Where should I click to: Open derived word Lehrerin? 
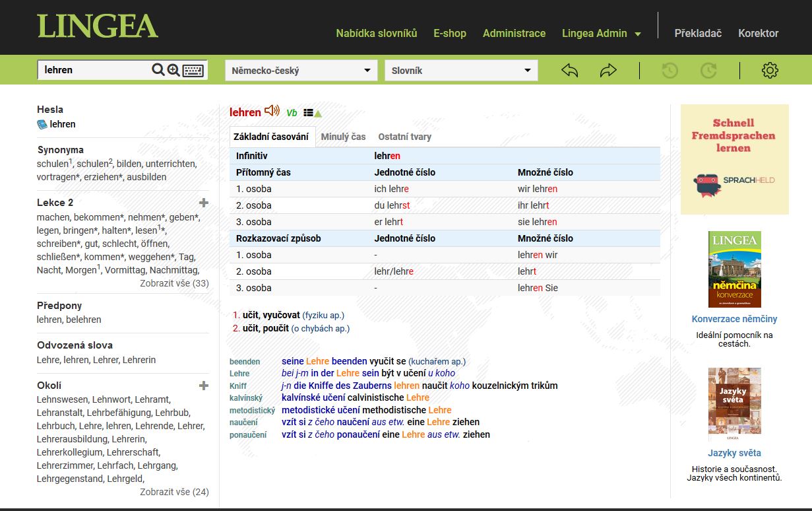[x=139, y=360]
